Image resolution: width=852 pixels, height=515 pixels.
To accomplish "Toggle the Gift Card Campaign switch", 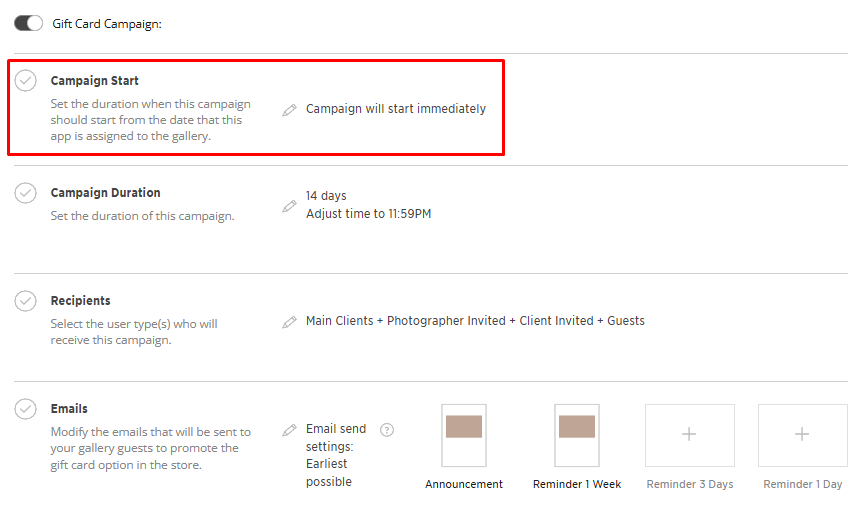I will tap(29, 23).
